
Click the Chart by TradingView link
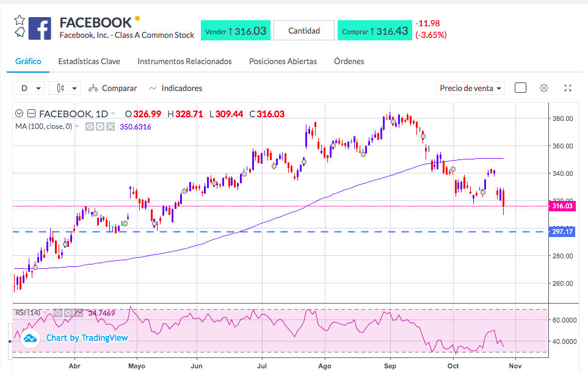(87, 338)
